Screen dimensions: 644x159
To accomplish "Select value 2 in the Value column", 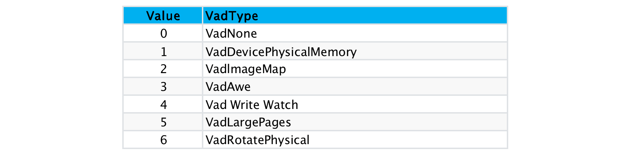I will (163, 69).
